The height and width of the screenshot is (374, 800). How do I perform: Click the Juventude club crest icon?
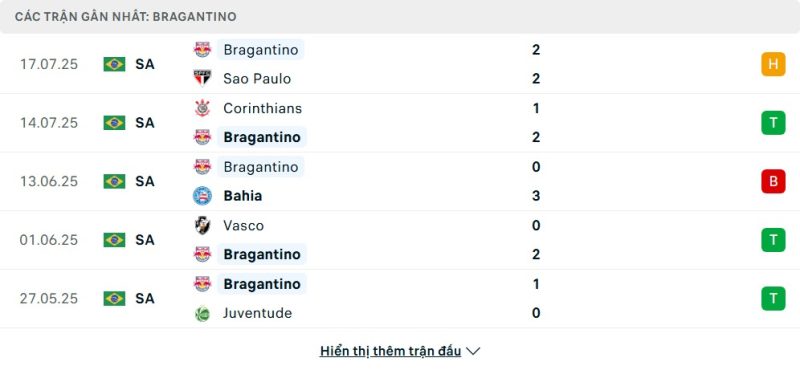point(203,313)
